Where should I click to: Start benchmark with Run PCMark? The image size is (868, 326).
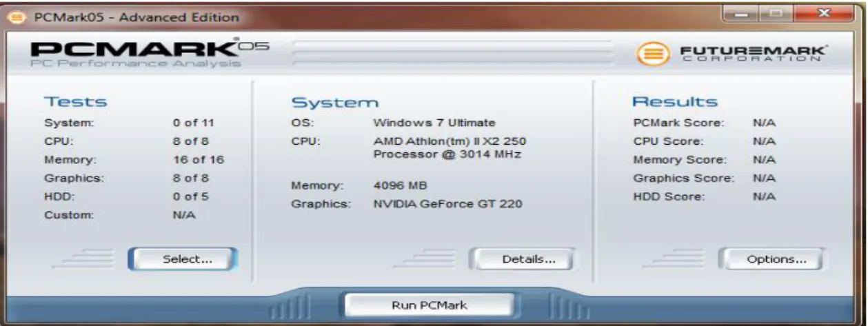(430, 305)
